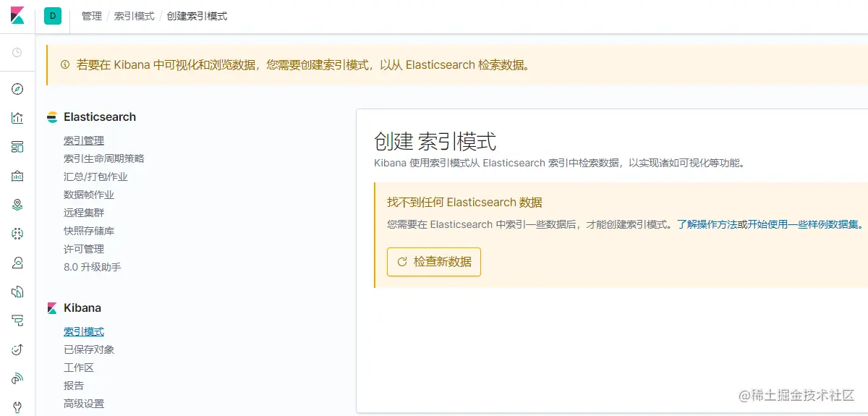Click the Elasticsearch logo beside section heading
Image resolution: width=868 pixels, height=416 pixels.
pyautogui.click(x=52, y=116)
